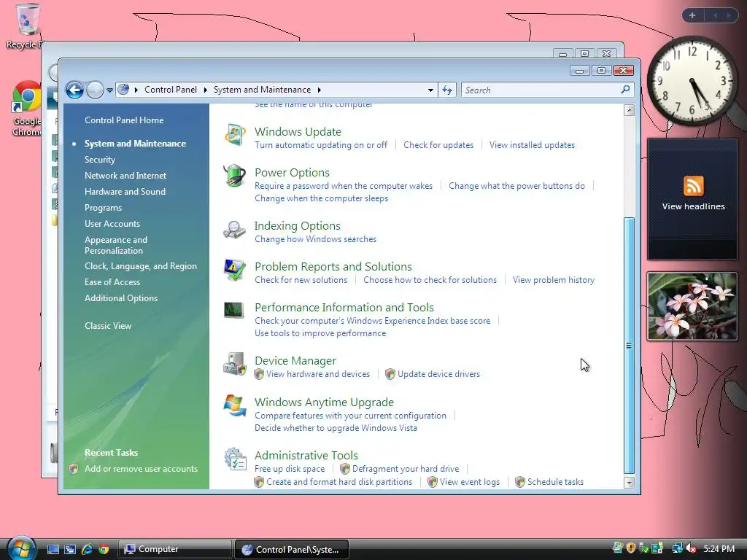Switch to Computer taskbar button
This screenshot has width=747, height=560.
click(175, 549)
